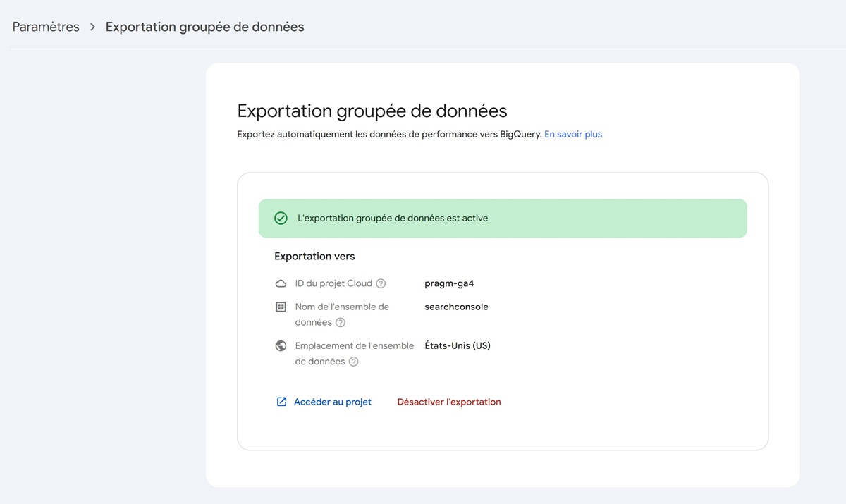Click the green checkmark status icon

(x=281, y=219)
